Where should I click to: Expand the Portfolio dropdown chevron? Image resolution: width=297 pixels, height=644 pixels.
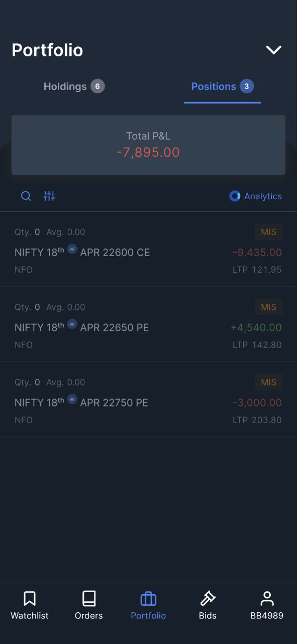[274, 50]
